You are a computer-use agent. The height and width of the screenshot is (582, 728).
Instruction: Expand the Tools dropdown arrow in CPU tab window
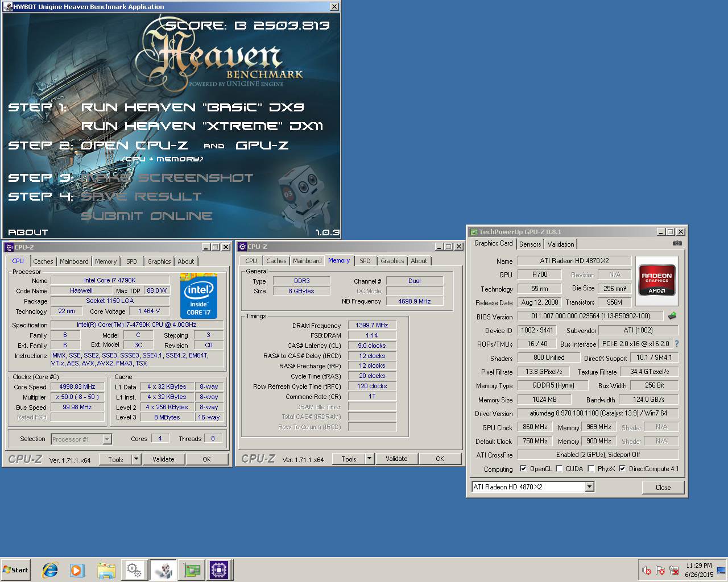[x=136, y=459]
